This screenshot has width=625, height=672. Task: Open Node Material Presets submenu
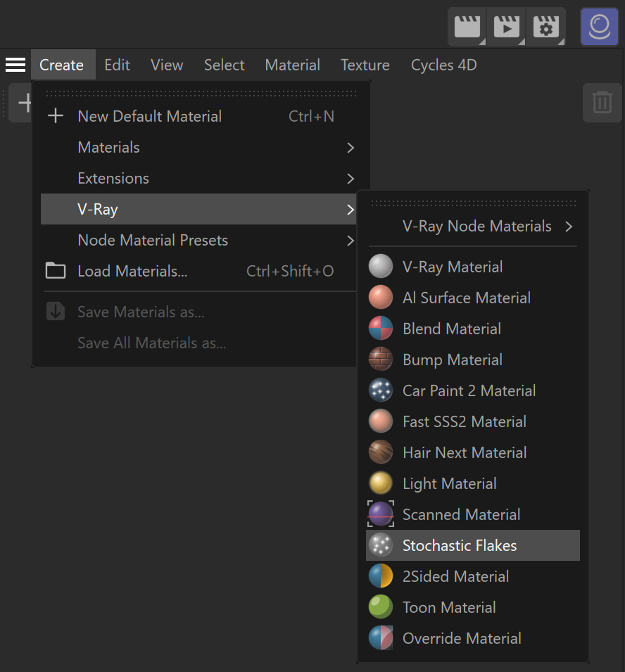click(198, 240)
